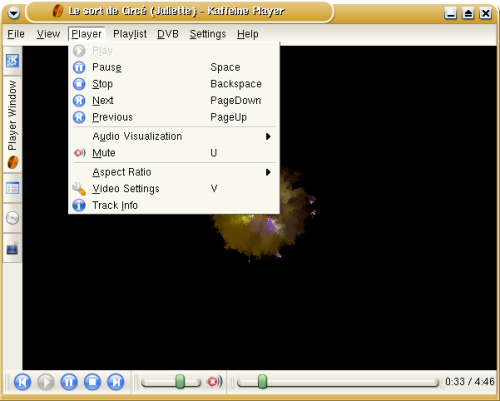
Task: Select the audio CD icon in sidebar
Action: (x=12, y=218)
